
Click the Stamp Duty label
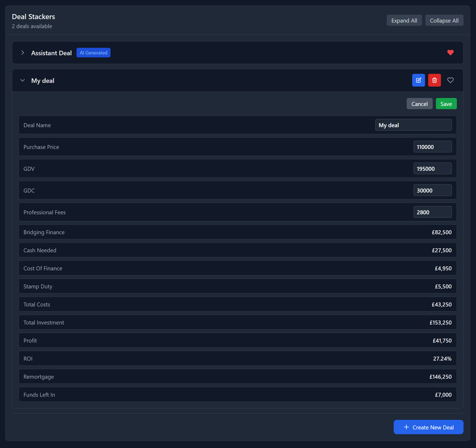tap(38, 287)
